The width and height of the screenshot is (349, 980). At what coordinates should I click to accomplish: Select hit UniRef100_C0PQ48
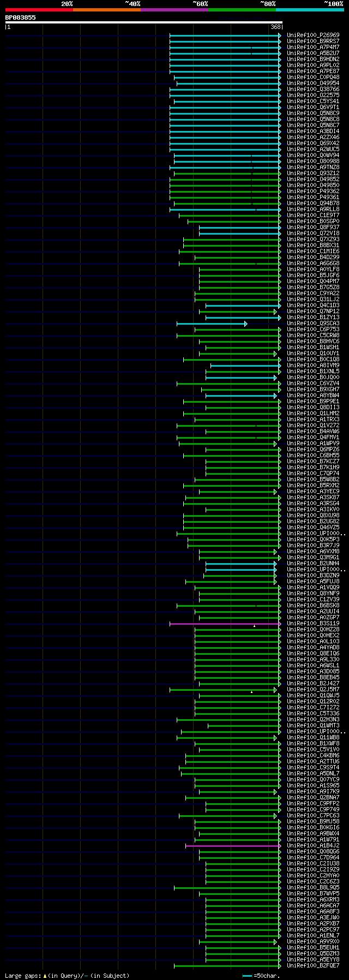point(313,77)
